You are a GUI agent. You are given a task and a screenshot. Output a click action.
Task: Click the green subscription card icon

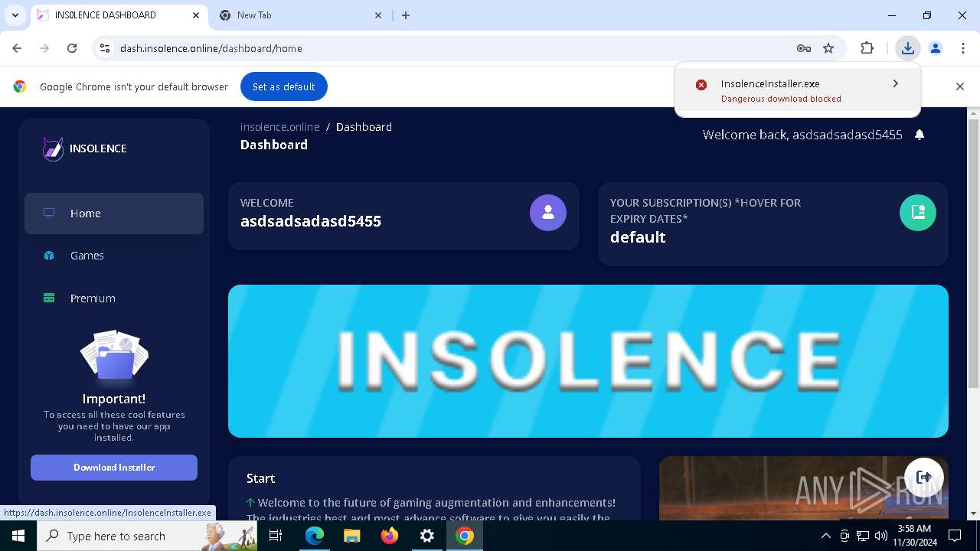click(918, 213)
